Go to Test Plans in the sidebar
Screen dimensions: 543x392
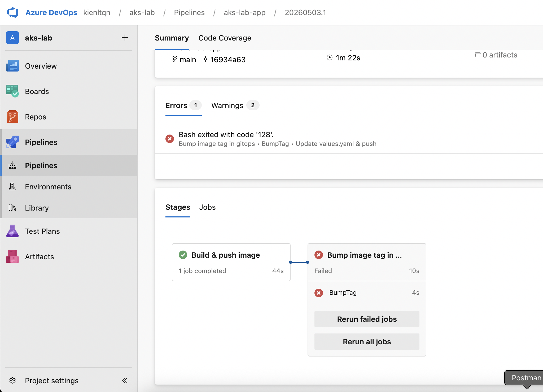pyautogui.click(x=42, y=231)
